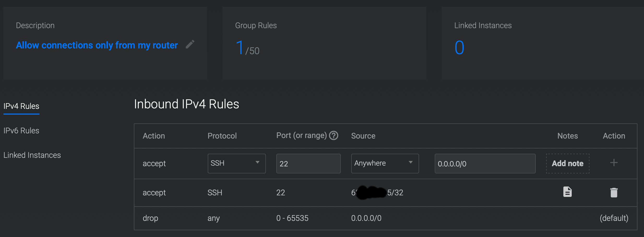Go to the Linked Instances sidebar tab
This screenshot has width=644, height=237.
click(32, 155)
